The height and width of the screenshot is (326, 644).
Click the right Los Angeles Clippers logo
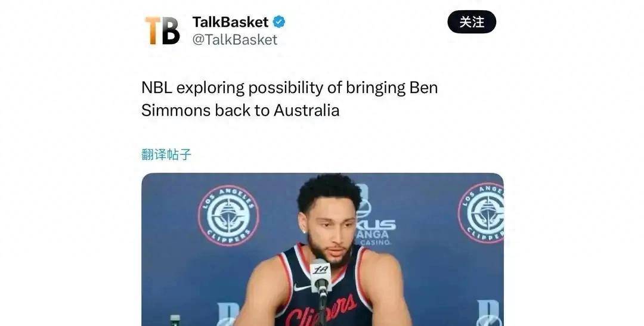(481, 213)
